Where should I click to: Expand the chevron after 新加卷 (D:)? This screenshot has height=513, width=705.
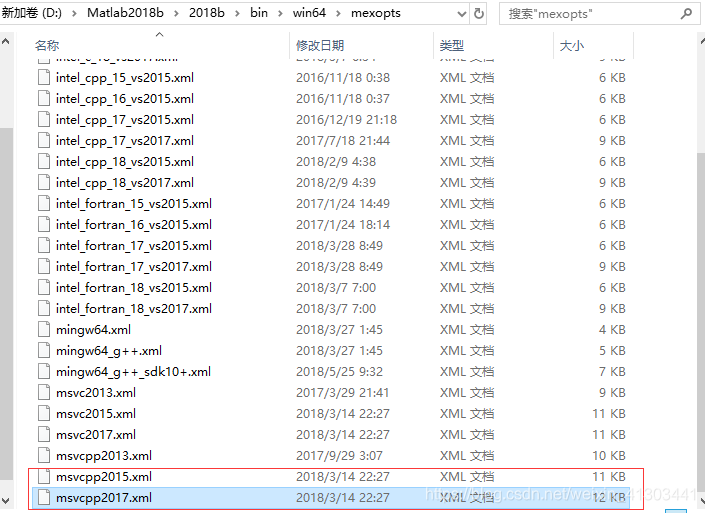(74, 13)
